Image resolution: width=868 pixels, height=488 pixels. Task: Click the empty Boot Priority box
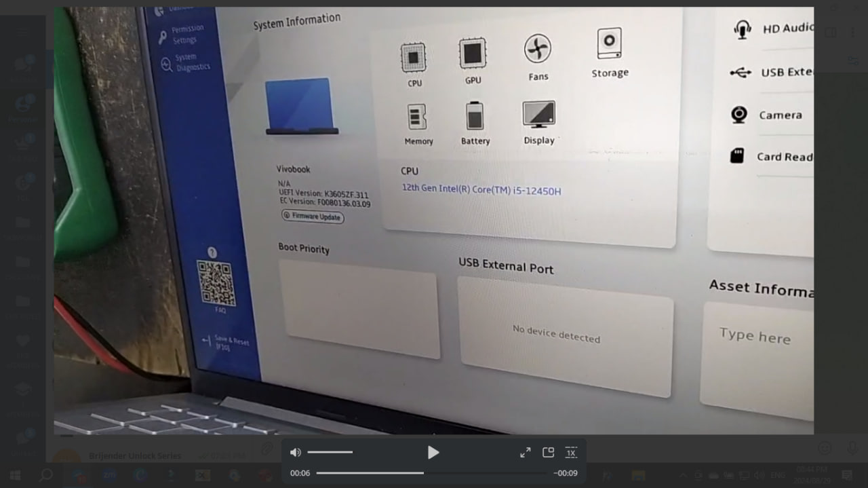point(359,309)
